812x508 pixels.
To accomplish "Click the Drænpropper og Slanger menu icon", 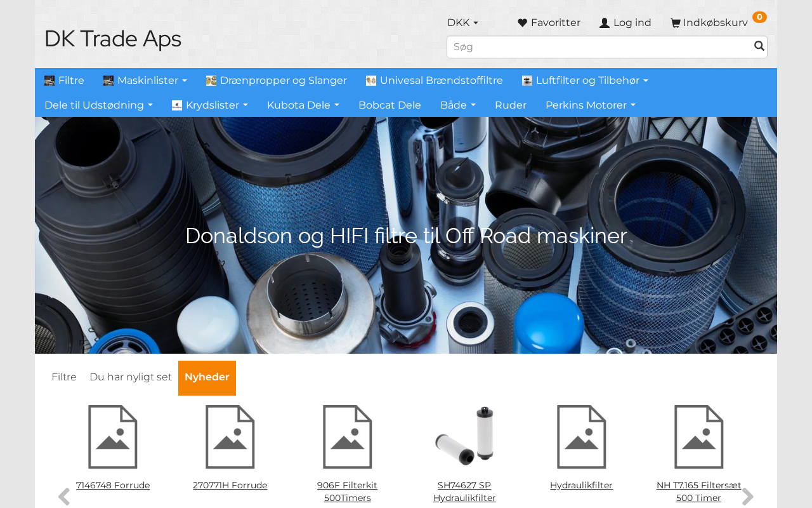I will tap(211, 81).
